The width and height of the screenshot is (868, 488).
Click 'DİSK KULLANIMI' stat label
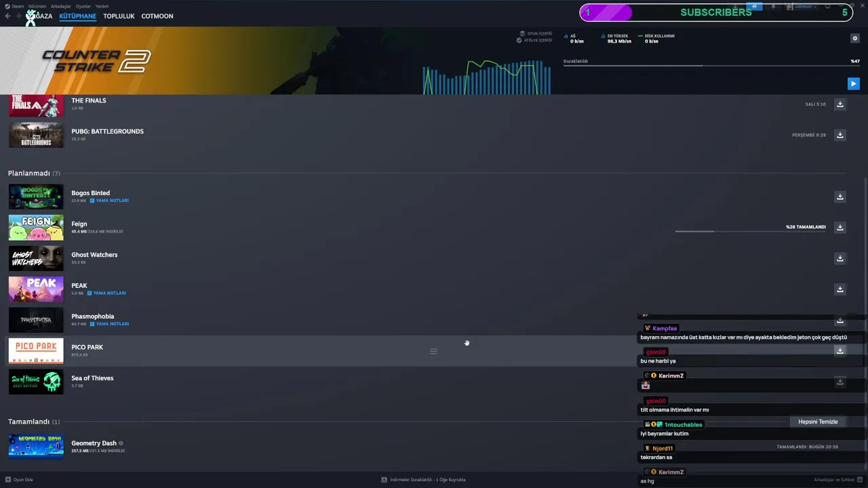[x=659, y=36]
